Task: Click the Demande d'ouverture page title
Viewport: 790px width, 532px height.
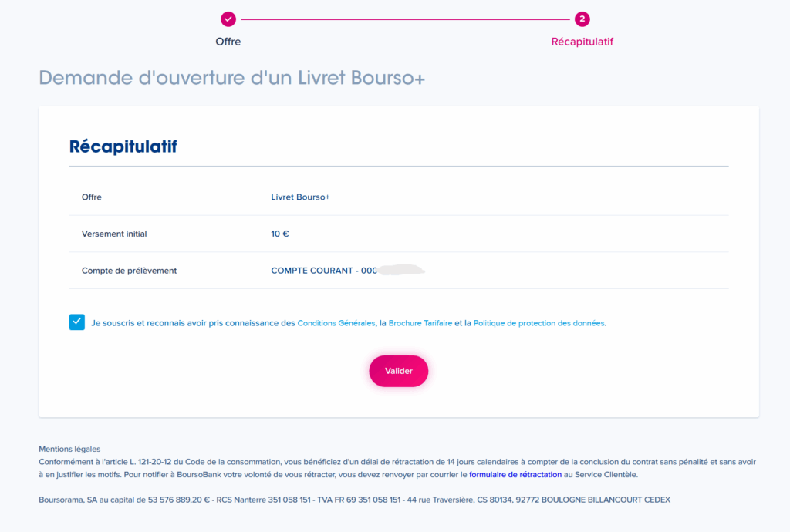Action: click(231, 78)
